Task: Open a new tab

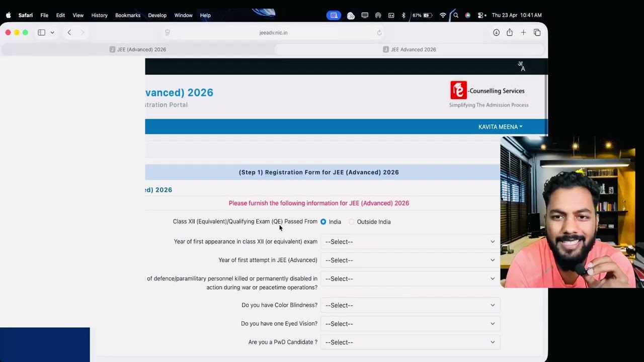Action: (x=523, y=32)
